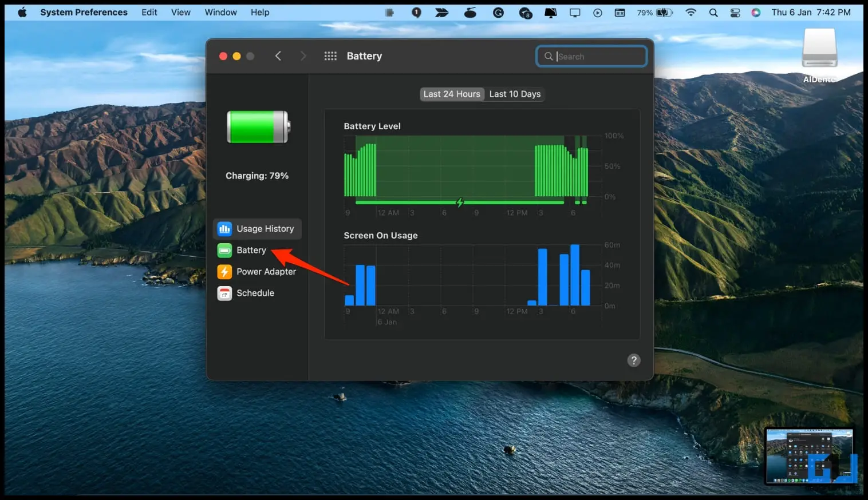
Task: Open the View menu
Action: pos(180,12)
